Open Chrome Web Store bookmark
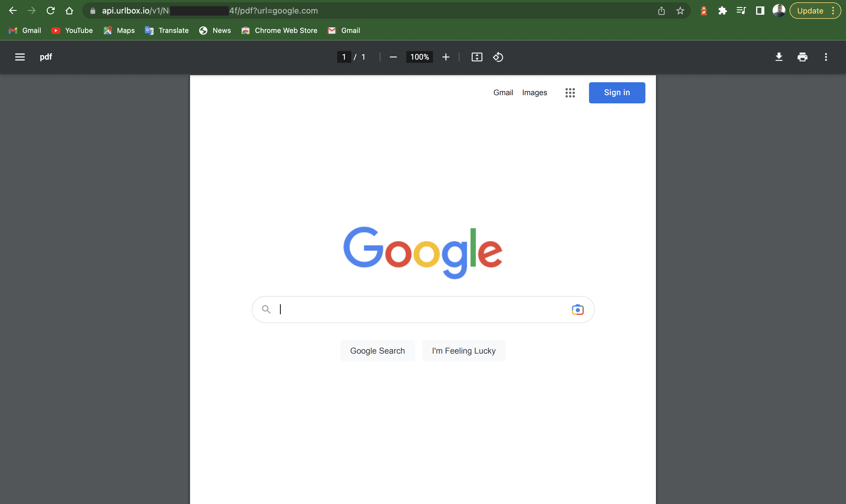Screen dimensions: 846x504 (x=279, y=31)
